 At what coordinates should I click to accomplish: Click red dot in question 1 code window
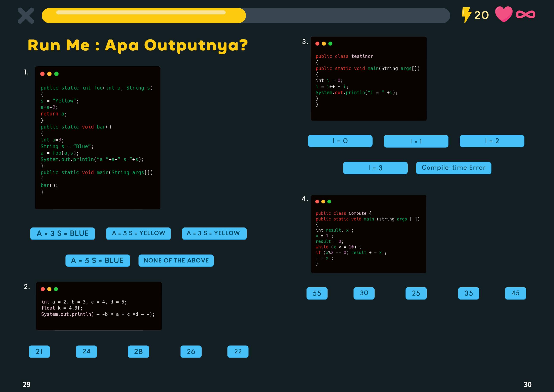(42, 74)
